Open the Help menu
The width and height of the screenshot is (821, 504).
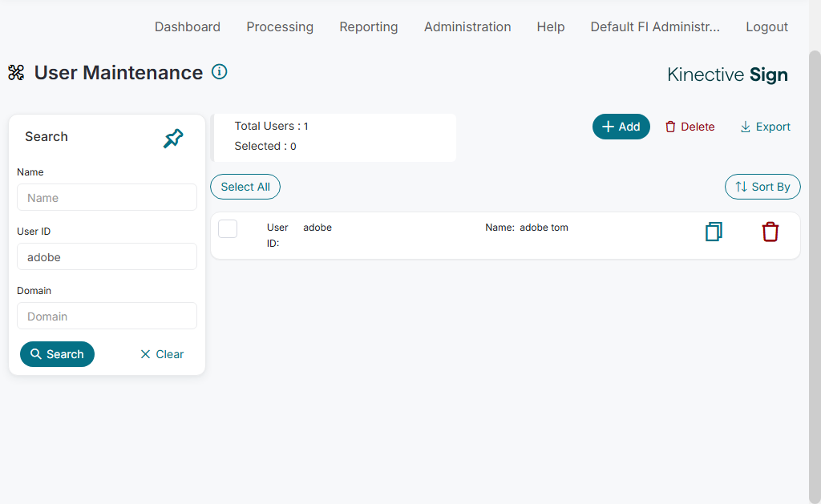(x=551, y=26)
